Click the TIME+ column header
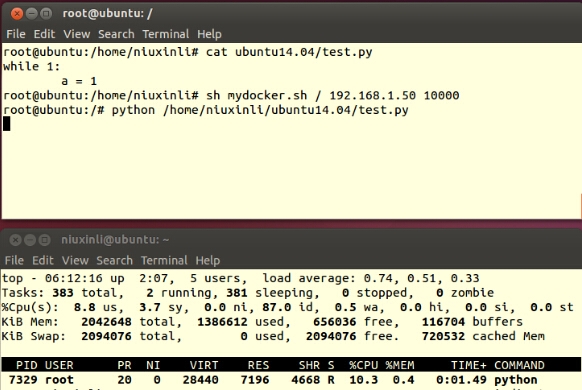The width and height of the screenshot is (582, 390). [x=468, y=366]
